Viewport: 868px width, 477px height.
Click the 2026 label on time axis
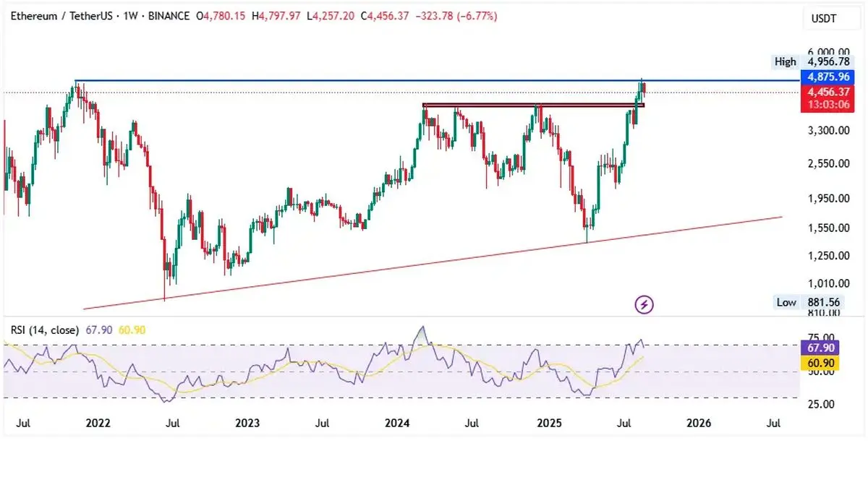click(x=698, y=423)
